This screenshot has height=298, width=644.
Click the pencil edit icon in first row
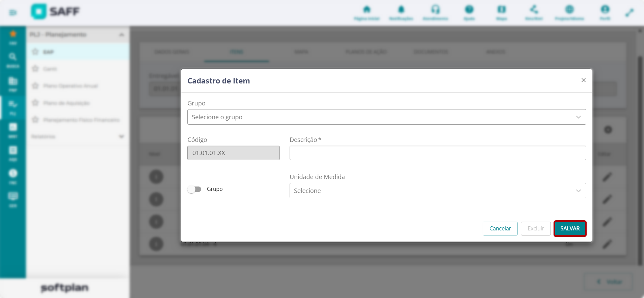coord(607,177)
